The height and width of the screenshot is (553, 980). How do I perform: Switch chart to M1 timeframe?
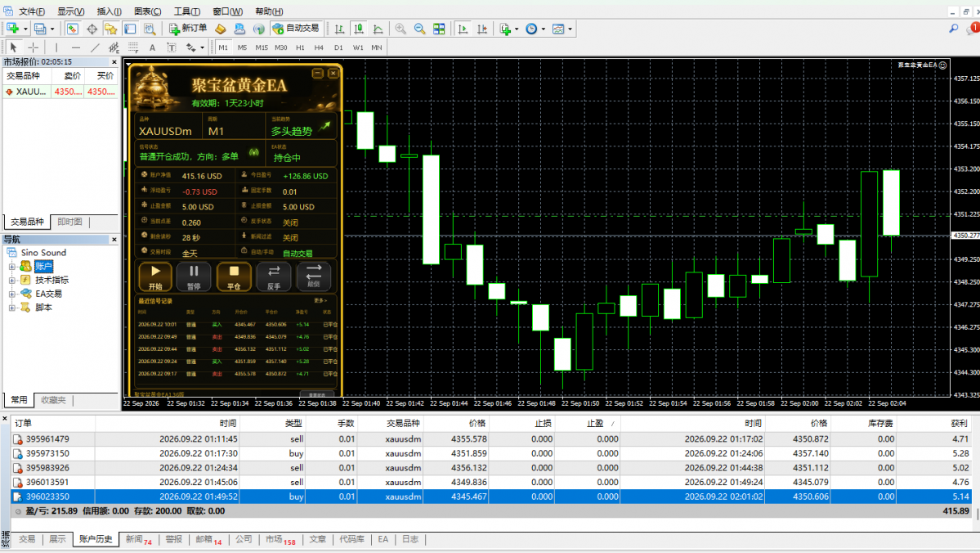click(x=223, y=47)
